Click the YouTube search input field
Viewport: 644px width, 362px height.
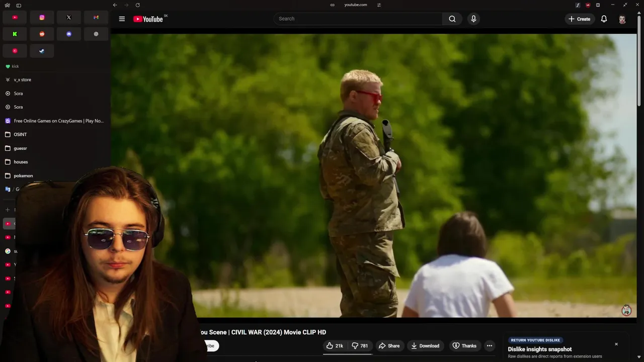[358, 19]
